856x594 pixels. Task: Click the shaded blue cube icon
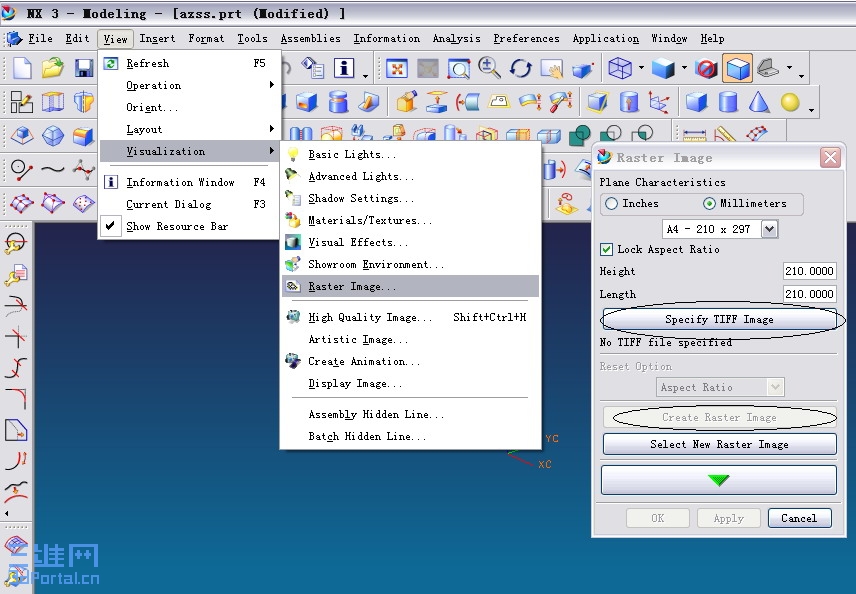point(663,69)
